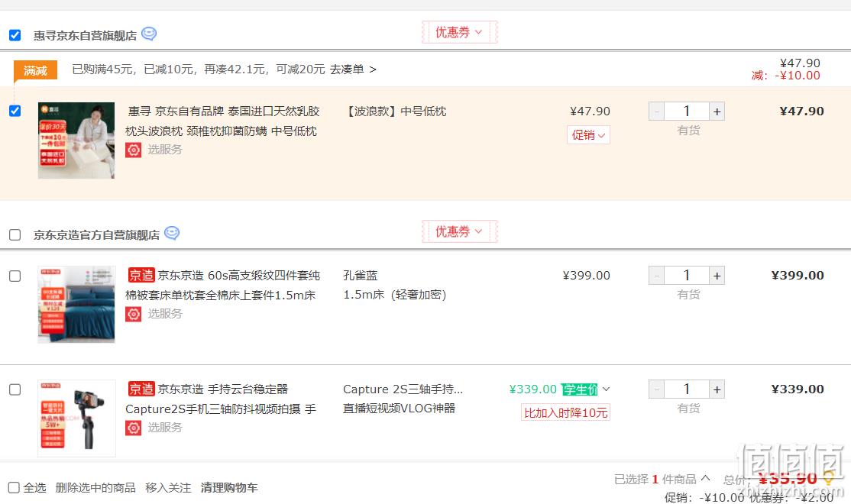Screen dimensions: 851x504
Task: Edit quantity field for Capture2S stabilizer
Action: click(687, 389)
